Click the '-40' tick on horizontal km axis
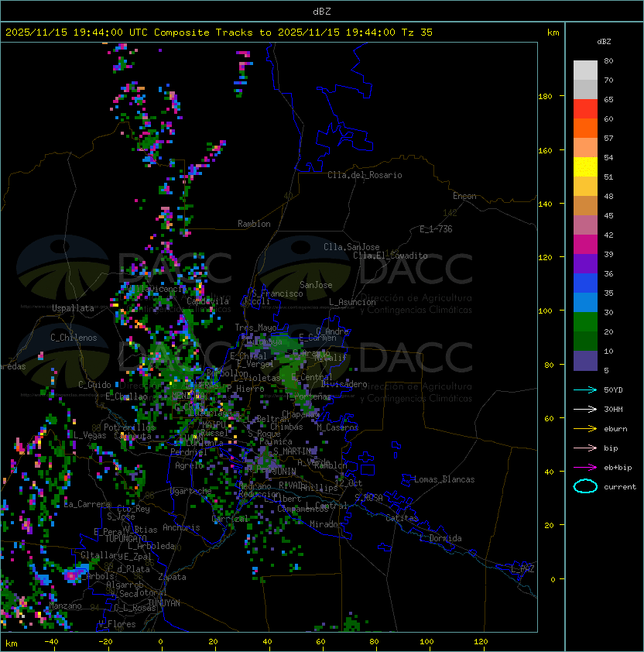Image resolution: width=644 pixels, height=652 pixels. [51, 642]
